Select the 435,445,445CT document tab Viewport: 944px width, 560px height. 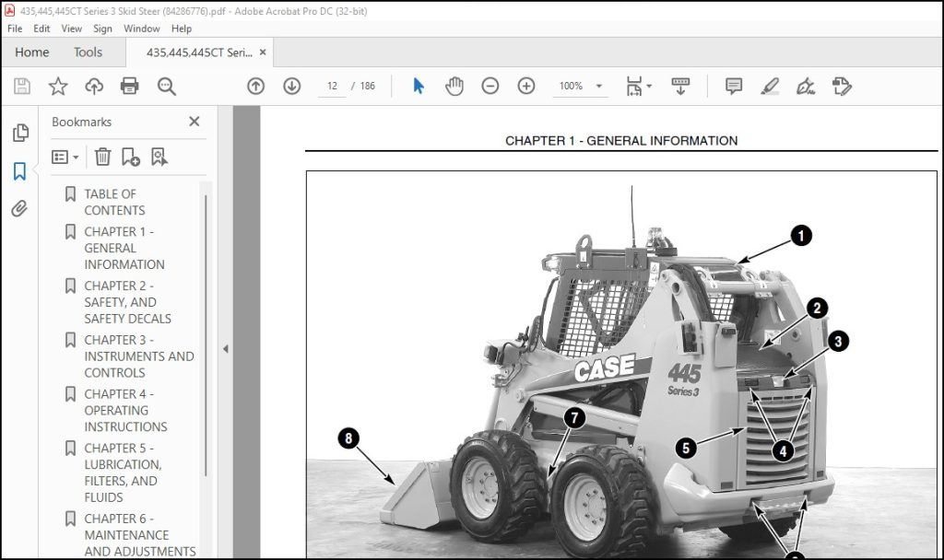point(199,52)
